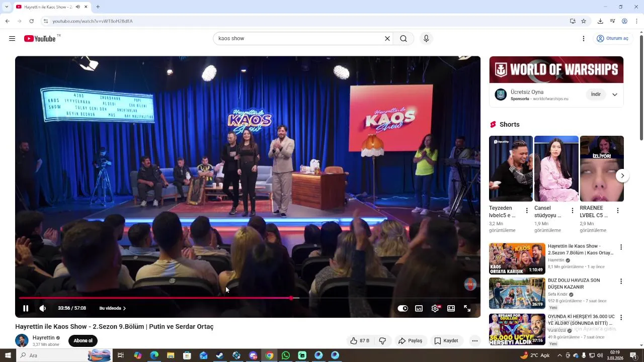Click the red playhead scrubber dot
The height and width of the screenshot is (362, 644).
point(291,298)
